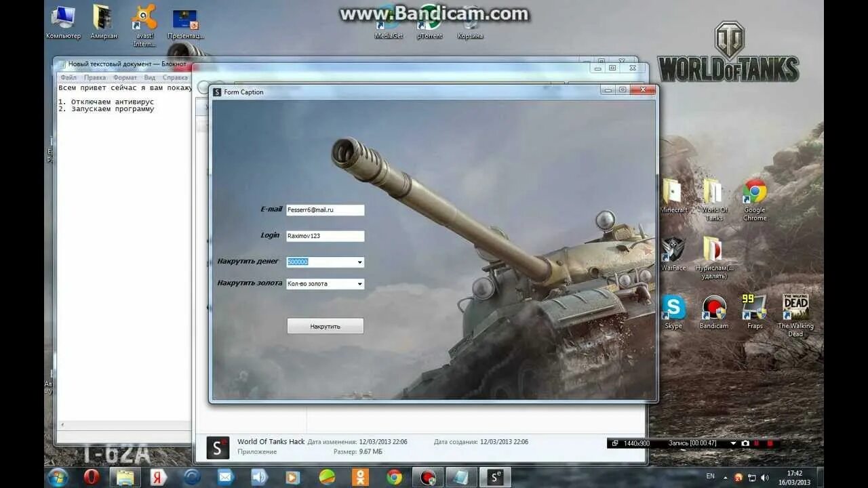Open the Презентация desktop file

coord(185,22)
